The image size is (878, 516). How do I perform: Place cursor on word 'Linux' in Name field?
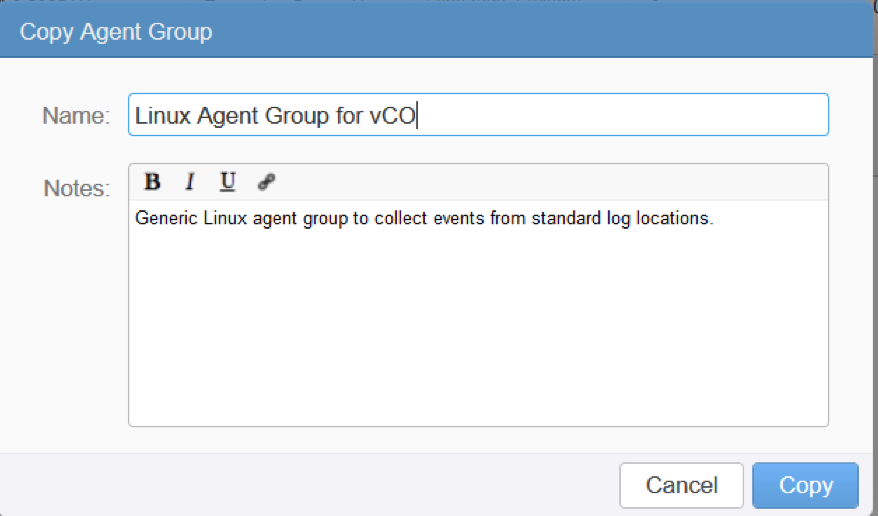click(162, 116)
